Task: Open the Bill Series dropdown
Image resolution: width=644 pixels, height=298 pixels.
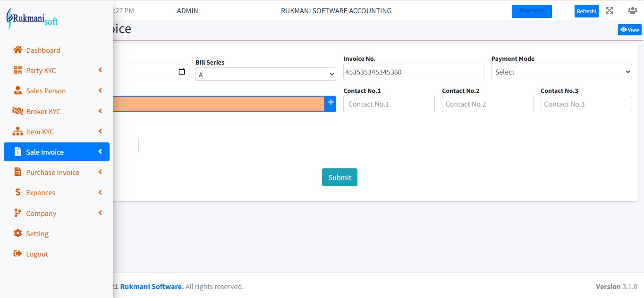Action: pyautogui.click(x=265, y=74)
